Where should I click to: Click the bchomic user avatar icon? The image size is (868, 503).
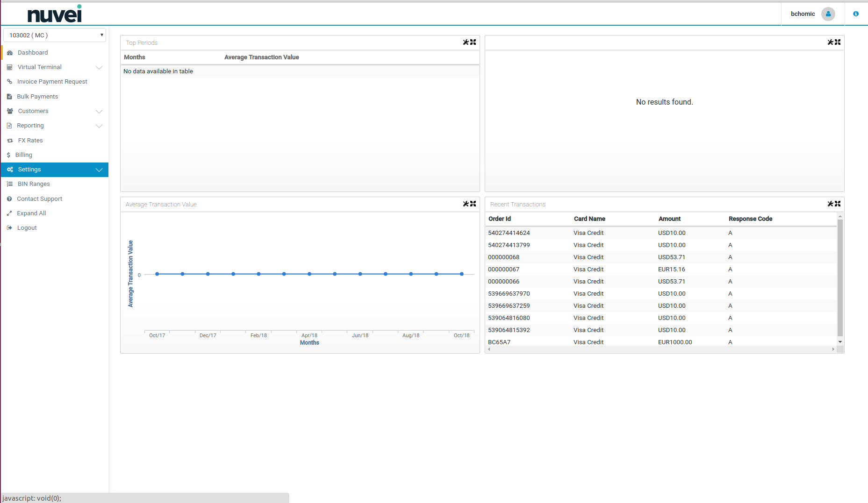[x=828, y=14]
